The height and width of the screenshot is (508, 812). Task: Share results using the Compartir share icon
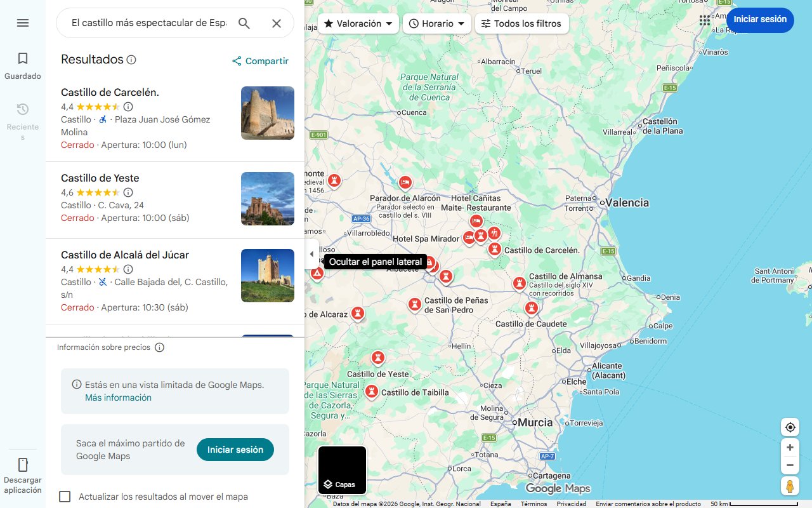(x=236, y=61)
